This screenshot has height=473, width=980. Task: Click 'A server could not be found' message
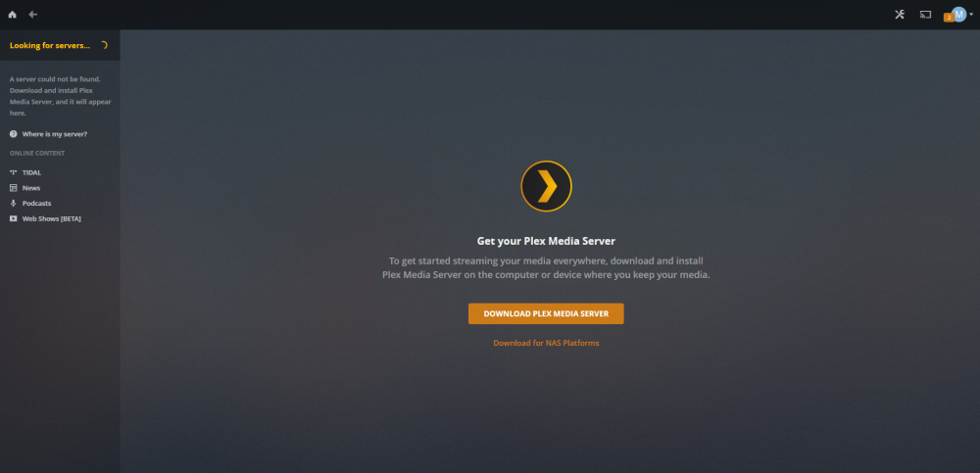tap(60, 96)
